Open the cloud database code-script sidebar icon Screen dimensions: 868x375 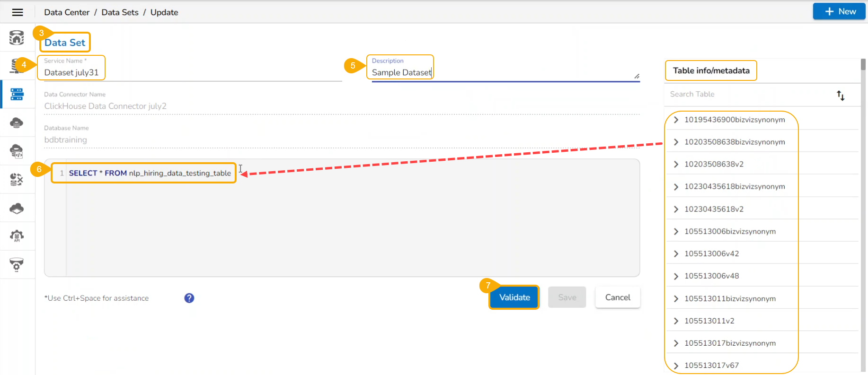(x=17, y=151)
